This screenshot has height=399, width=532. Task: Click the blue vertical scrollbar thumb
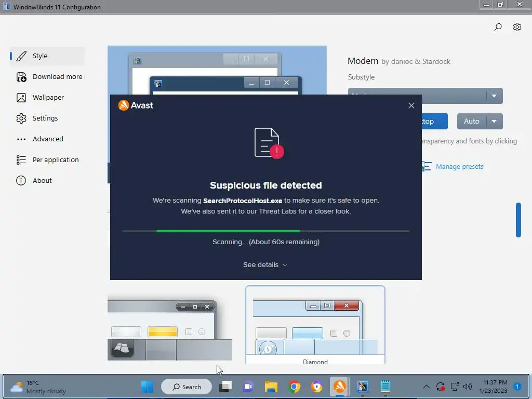coord(518,220)
